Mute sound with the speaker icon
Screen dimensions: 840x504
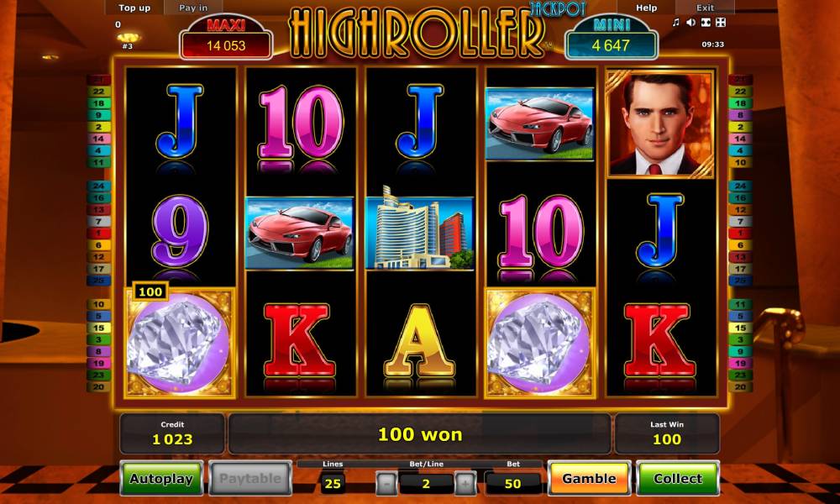[x=691, y=22]
